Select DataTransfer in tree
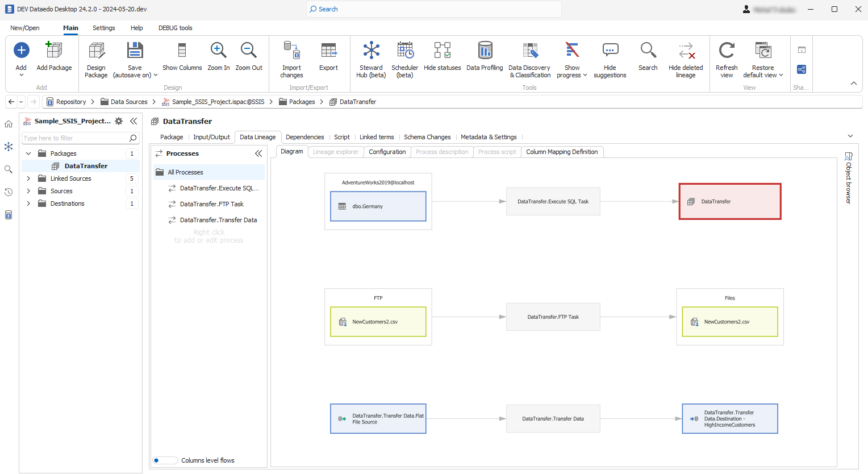Viewport: 868px width, 474px height. 86,166
